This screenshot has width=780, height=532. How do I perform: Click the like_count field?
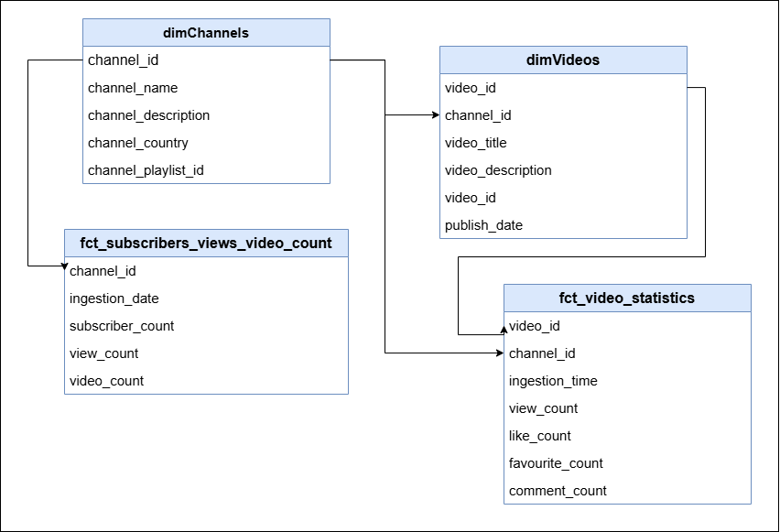[x=627, y=436]
